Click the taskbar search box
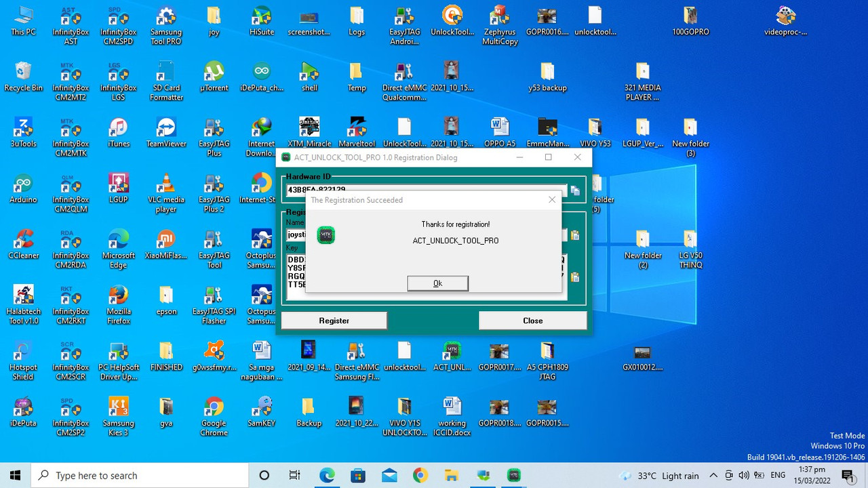 coord(140,475)
